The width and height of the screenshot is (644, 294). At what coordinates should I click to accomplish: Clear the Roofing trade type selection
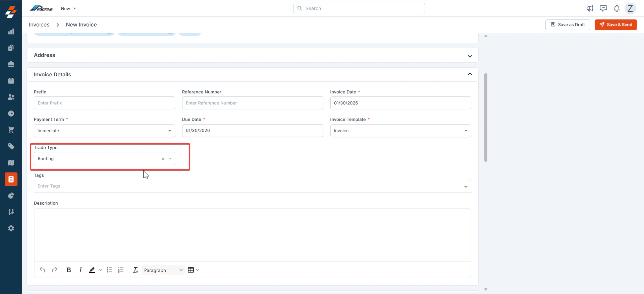coord(163,159)
